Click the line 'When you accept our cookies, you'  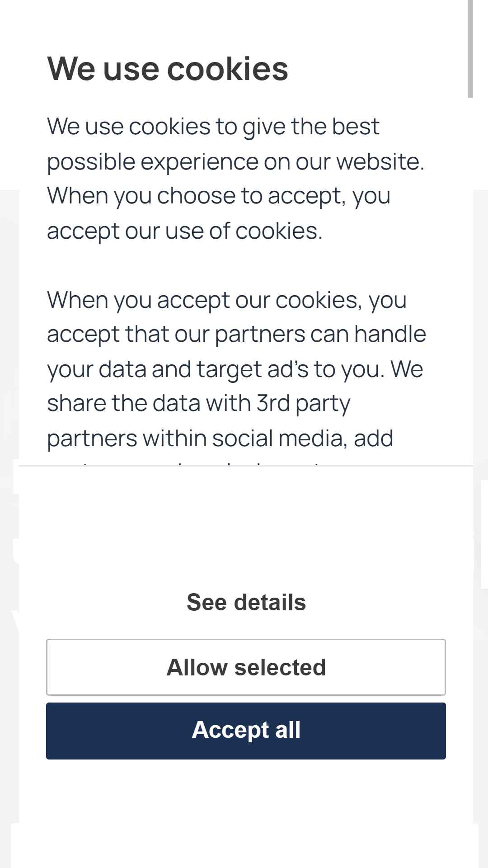tap(227, 300)
